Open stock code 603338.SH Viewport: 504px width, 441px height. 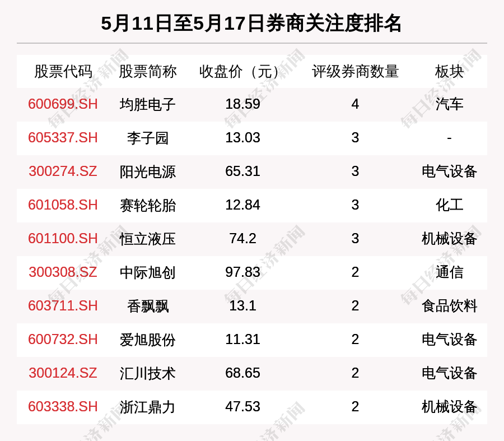[x=63, y=407]
